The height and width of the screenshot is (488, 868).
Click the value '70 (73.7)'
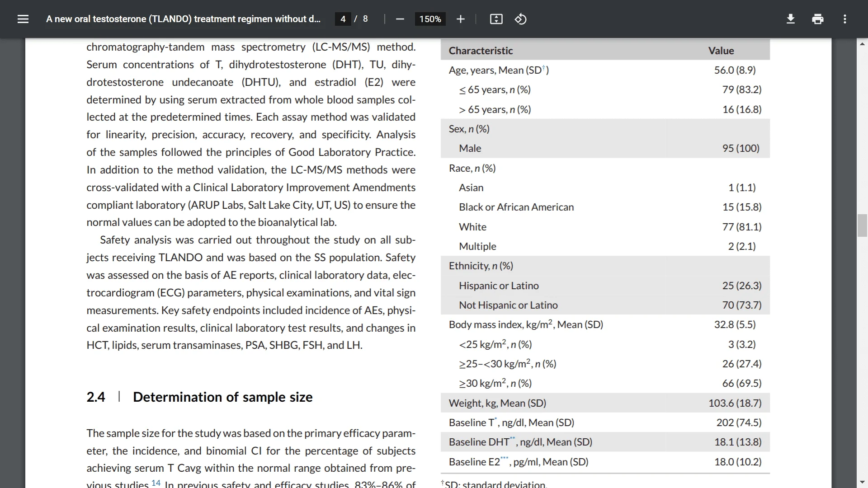[x=742, y=305]
